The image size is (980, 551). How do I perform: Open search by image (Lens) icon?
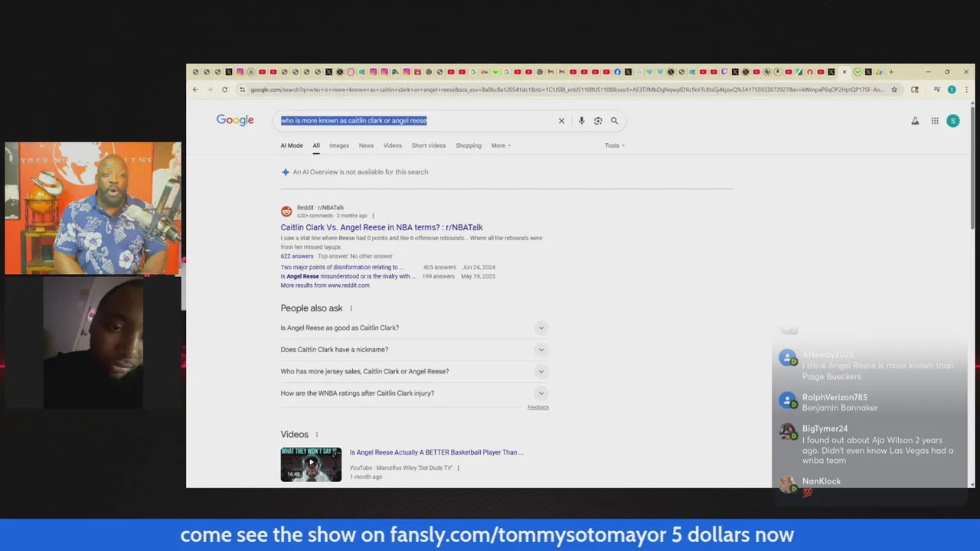click(598, 121)
